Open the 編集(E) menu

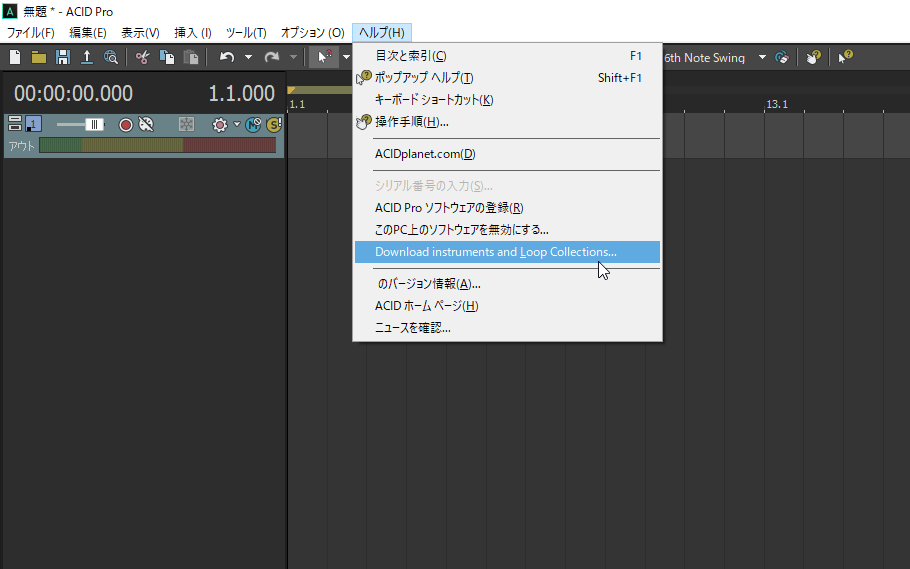[x=88, y=33]
